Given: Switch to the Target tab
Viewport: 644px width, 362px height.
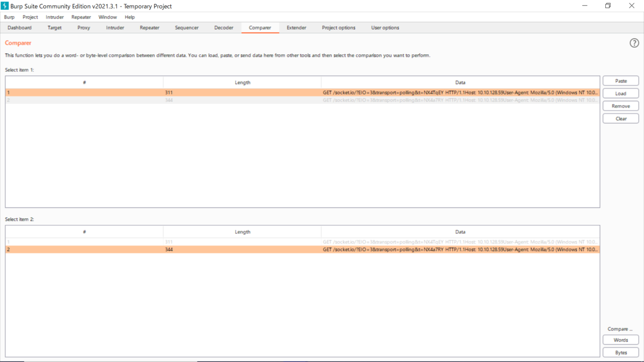Looking at the screenshot, I should [x=54, y=28].
